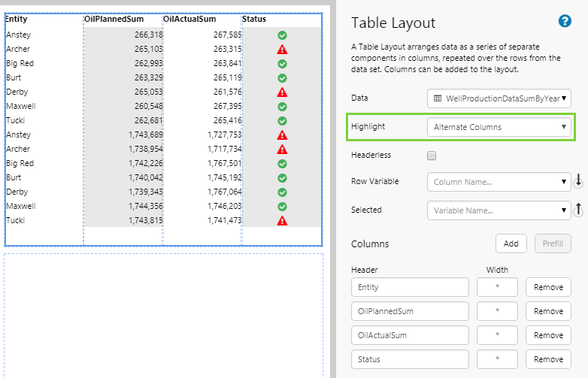Open the Data source dropdown

(499, 98)
